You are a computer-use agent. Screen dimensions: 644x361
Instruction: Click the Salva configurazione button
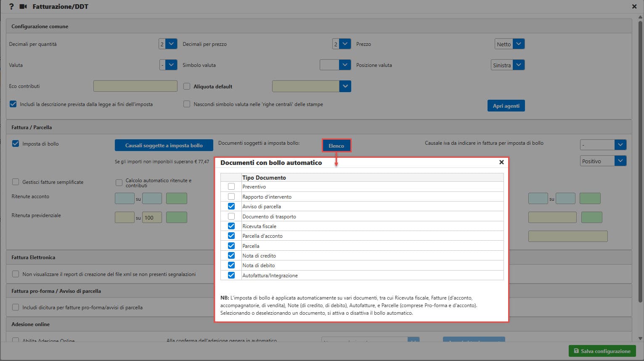pos(602,351)
